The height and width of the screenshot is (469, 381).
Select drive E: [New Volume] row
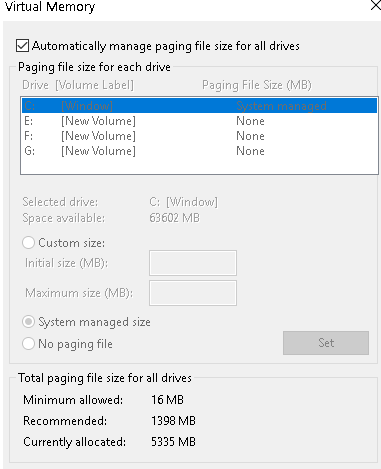coord(199,121)
